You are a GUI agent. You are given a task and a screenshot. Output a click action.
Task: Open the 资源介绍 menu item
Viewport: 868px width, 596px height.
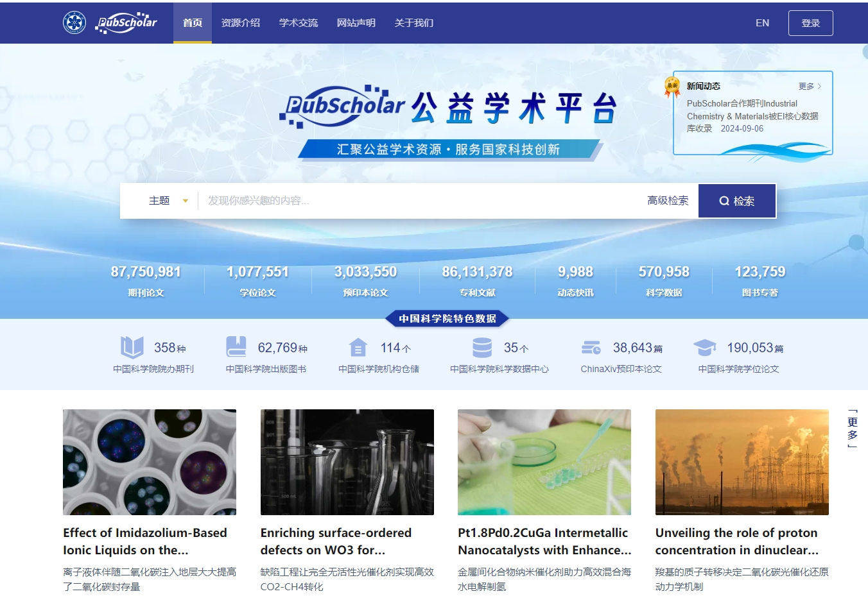(x=241, y=22)
